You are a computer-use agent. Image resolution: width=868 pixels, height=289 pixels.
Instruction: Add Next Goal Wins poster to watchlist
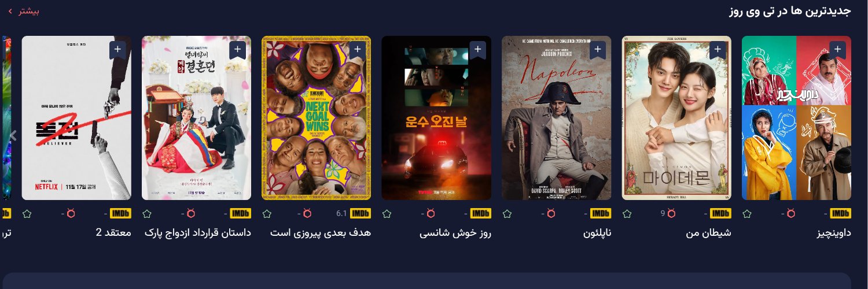point(358,50)
